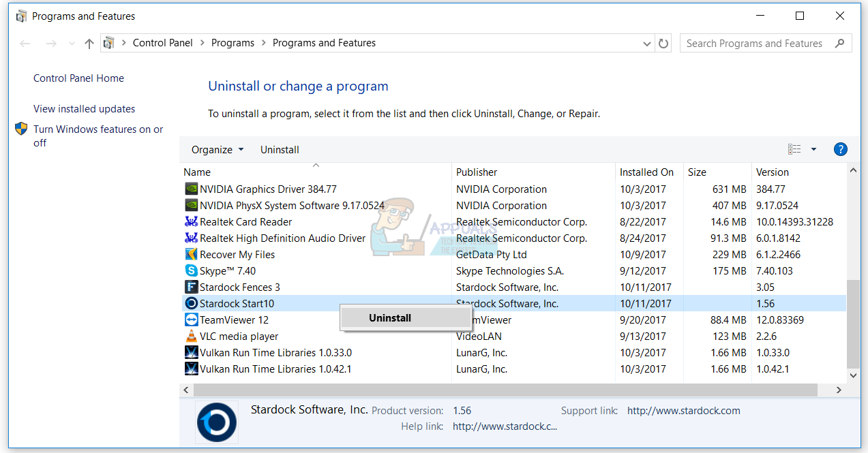Open Control Panel Home link
Screen dimensions: 868x453
tap(78, 78)
